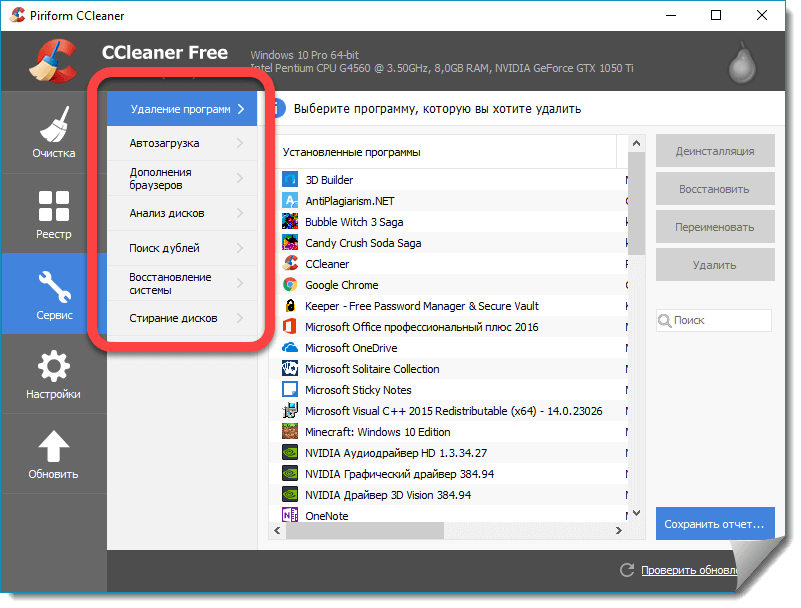Open the Очистка (Cleaner) broom section

tap(53, 132)
